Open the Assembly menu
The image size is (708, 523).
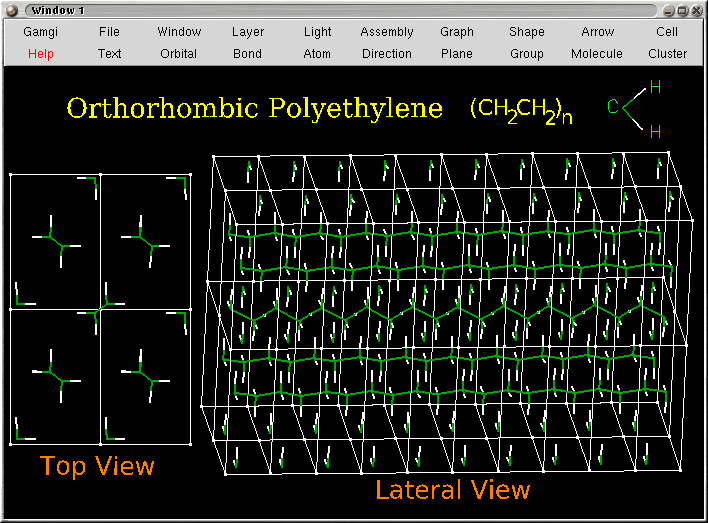387,32
